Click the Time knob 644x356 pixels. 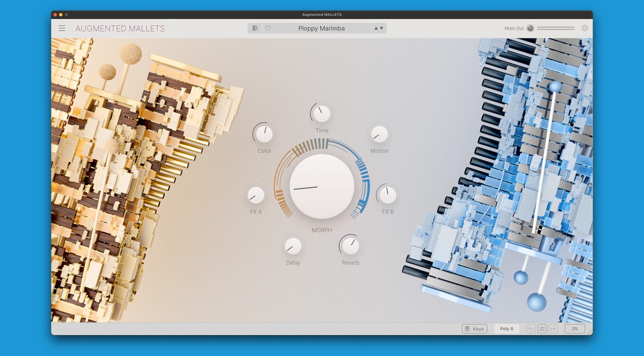tap(322, 114)
